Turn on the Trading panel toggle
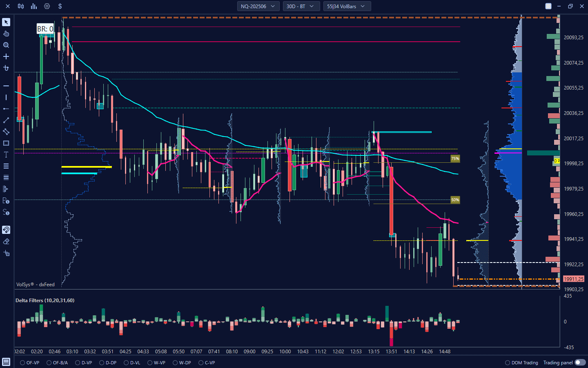This screenshot has width=588, height=368. click(580, 362)
